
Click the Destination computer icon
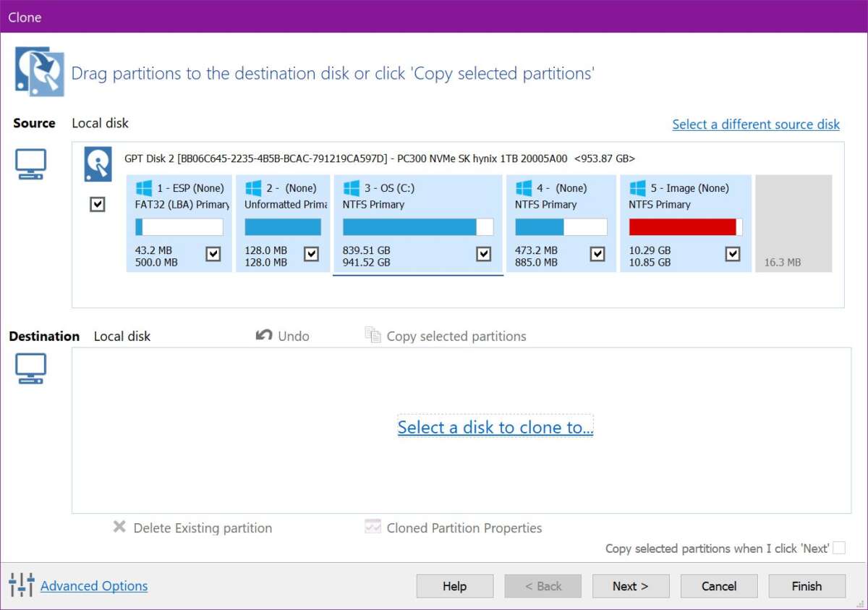[x=31, y=368]
